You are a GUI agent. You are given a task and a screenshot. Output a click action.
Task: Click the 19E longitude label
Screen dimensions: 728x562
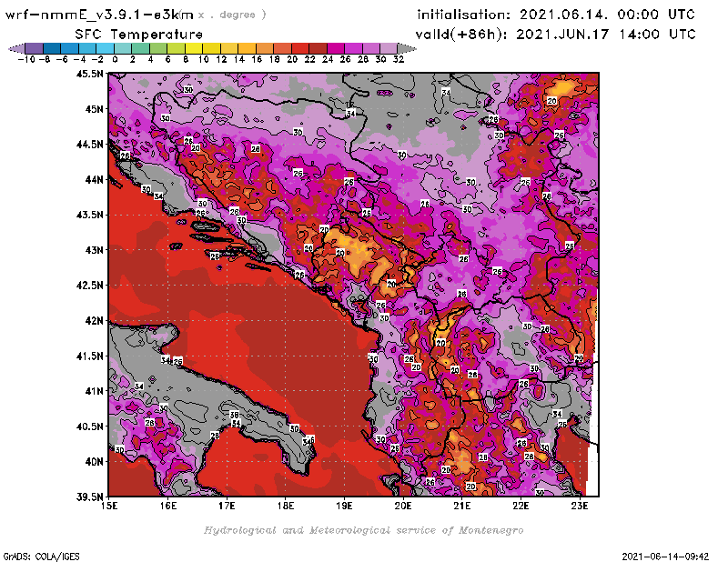345,506
